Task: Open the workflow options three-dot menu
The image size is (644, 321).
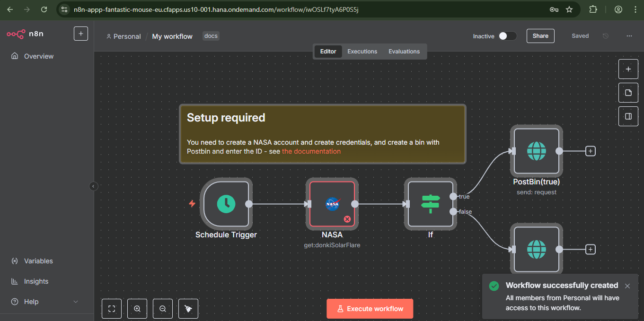Action: point(629,35)
